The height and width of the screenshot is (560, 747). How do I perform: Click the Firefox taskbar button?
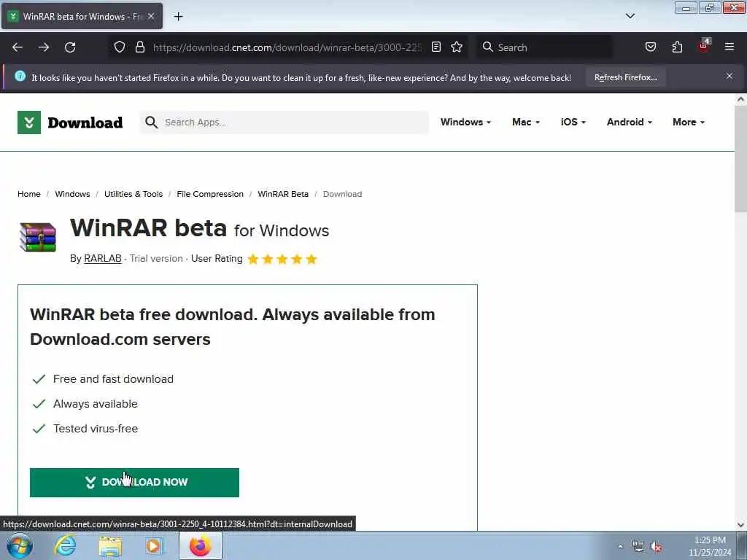click(201, 545)
